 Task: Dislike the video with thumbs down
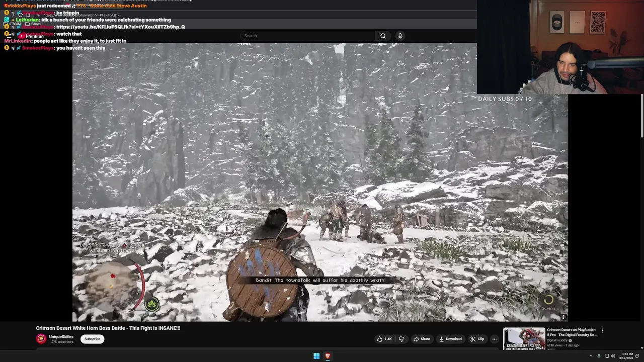click(401, 339)
